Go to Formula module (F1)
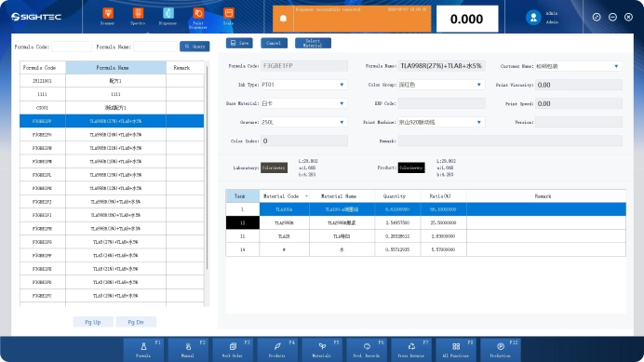Image resolution: width=644 pixels, height=362 pixels. click(x=143, y=349)
